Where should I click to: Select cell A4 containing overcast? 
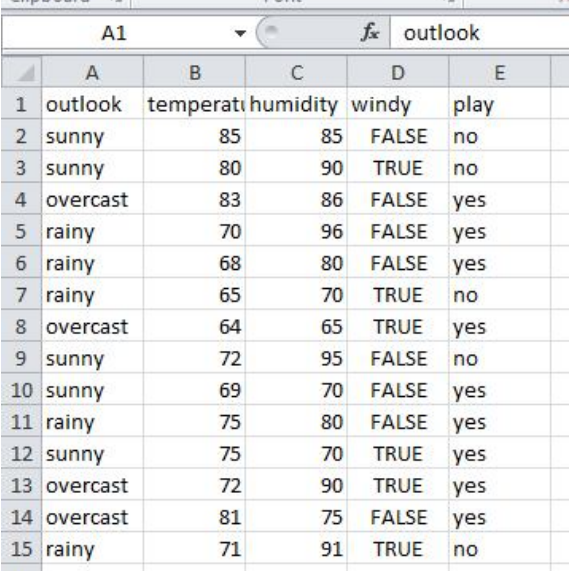(x=92, y=199)
